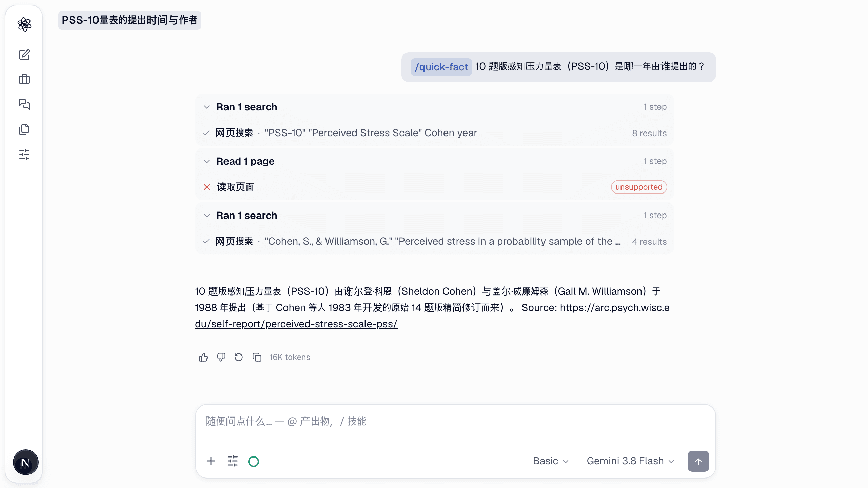The width and height of the screenshot is (868, 488).
Task: Click the unsupported status badge
Action: point(639,187)
